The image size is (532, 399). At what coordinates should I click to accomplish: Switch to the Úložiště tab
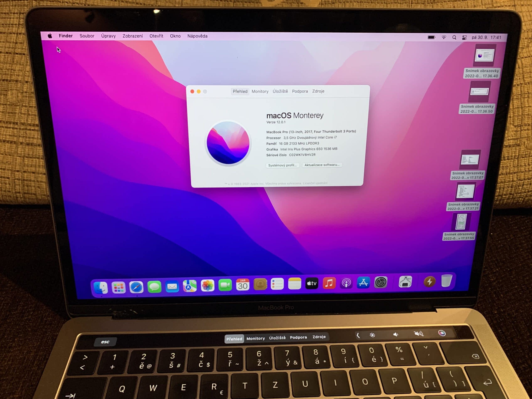pyautogui.click(x=280, y=91)
